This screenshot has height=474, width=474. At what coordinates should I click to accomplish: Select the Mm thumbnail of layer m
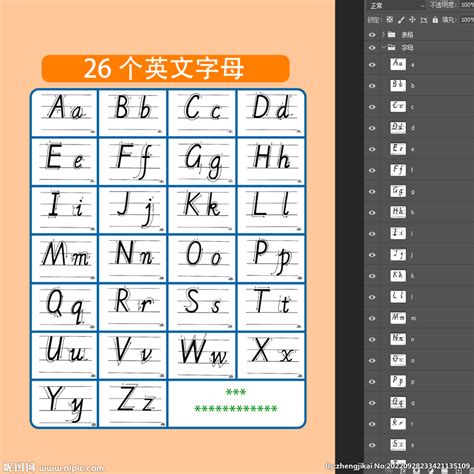click(x=398, y=317)
